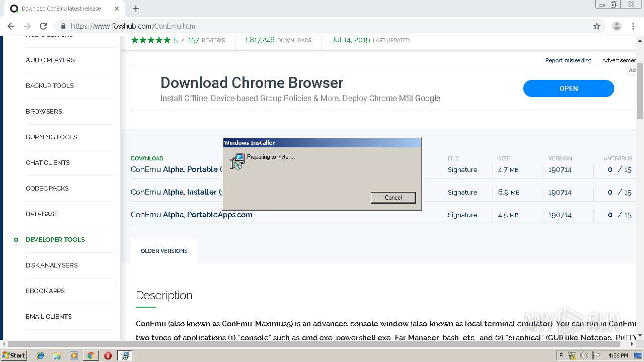The image size is (644, 362).
Task: Click the browser back arrow
Action: point(11,26)
